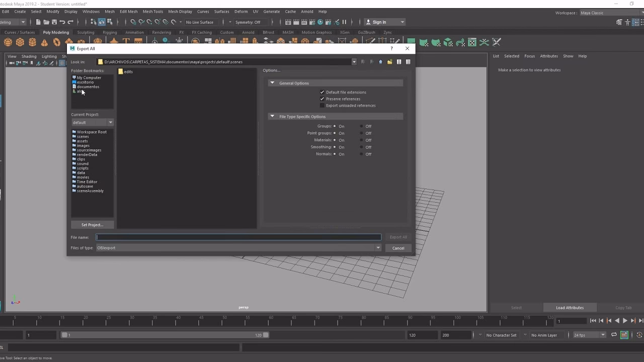Toggle Snap to points icon

tap(149, 22)
